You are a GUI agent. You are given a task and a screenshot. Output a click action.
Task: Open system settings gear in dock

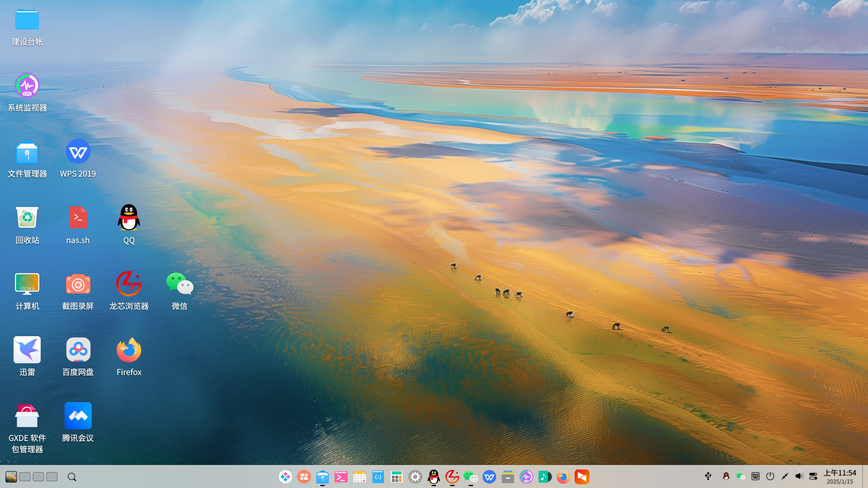[415, 477]
